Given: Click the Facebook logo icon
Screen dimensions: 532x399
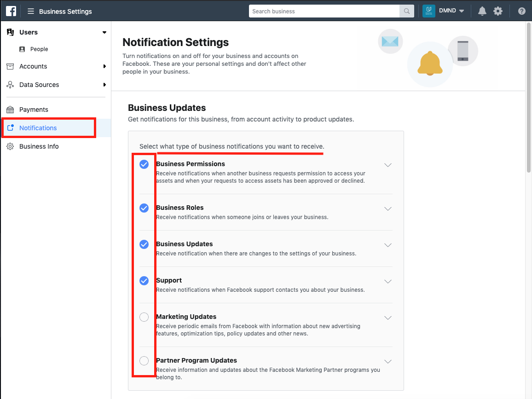Looking at the screenshot, I should tap(11, 11).
